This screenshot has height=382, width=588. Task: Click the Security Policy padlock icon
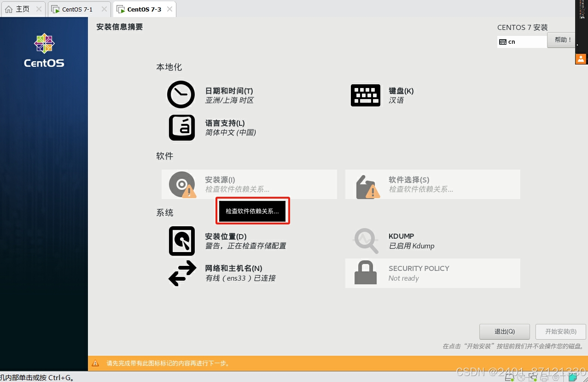(365, 273)
